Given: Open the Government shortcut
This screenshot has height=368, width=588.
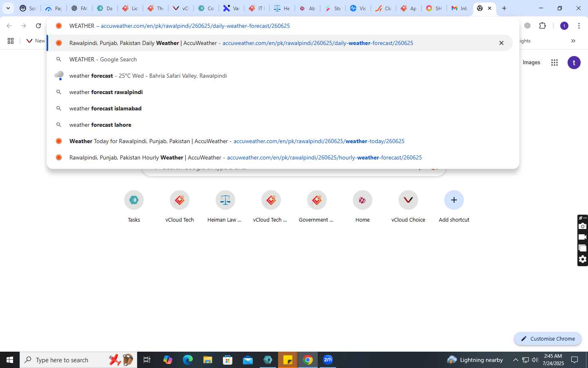Looking at the screenshot, I should (317, 206).
